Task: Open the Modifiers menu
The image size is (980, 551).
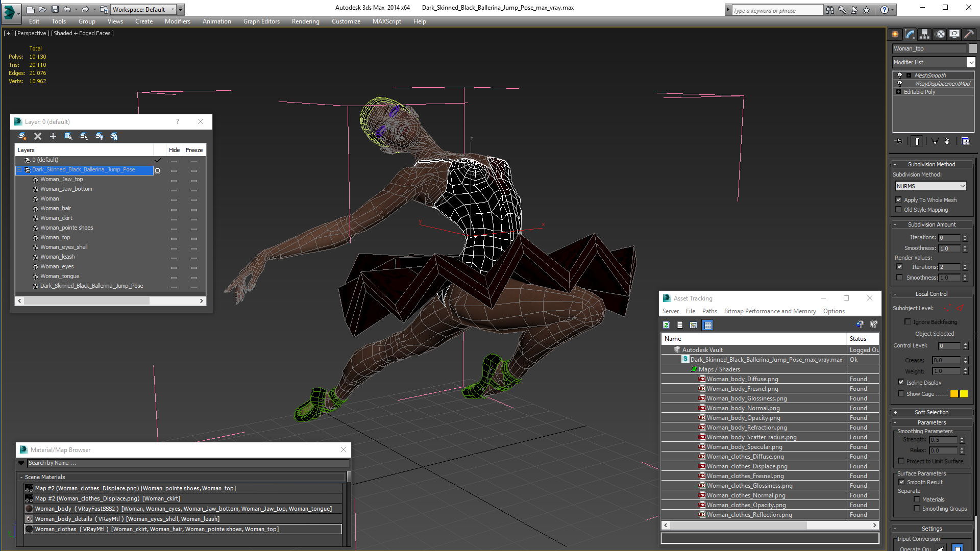Action: click(x=177, y=21)
